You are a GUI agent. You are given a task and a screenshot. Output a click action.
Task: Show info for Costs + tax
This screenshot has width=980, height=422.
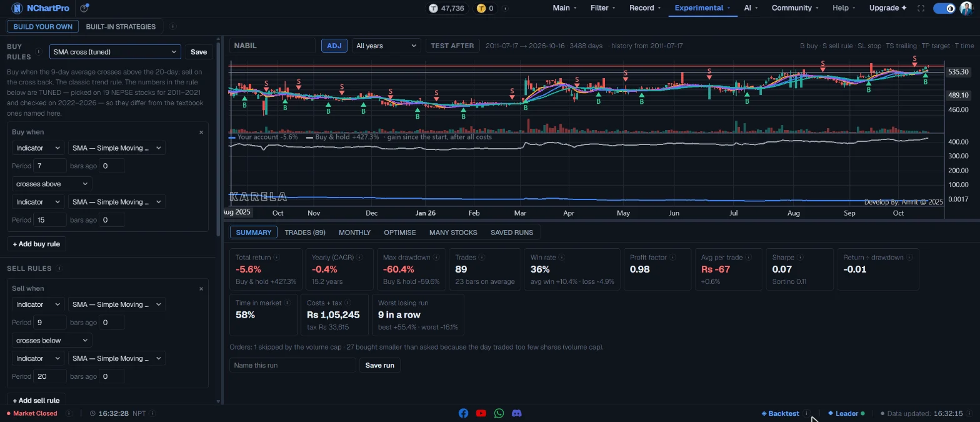pyautogui.click(x=347, y=303)
